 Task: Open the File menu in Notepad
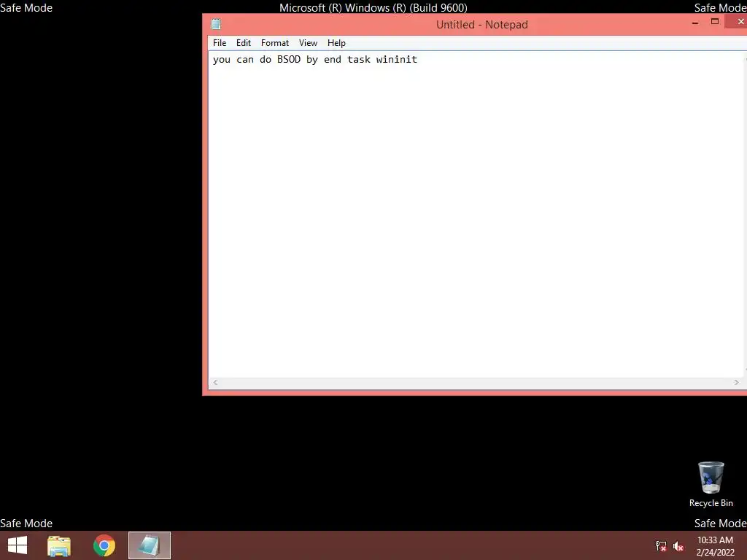(x=219, y=43)
